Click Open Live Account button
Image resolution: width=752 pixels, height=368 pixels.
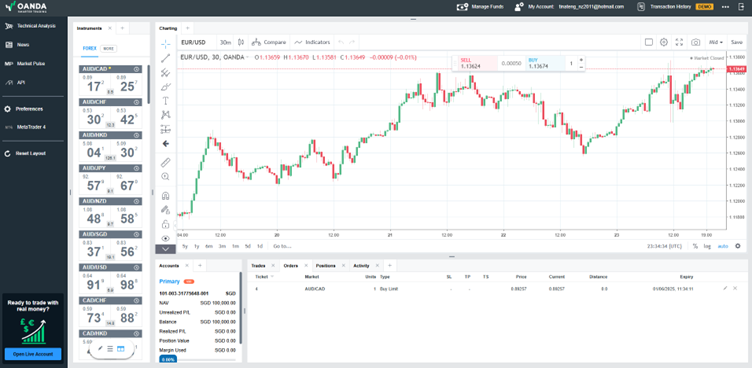33,354
